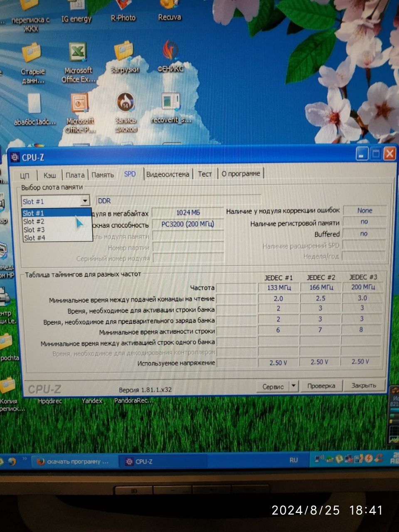The width and height of the screenshot is (399, 532).
Task: Select the aba6bc1adc... file icon
Action: 34,109
